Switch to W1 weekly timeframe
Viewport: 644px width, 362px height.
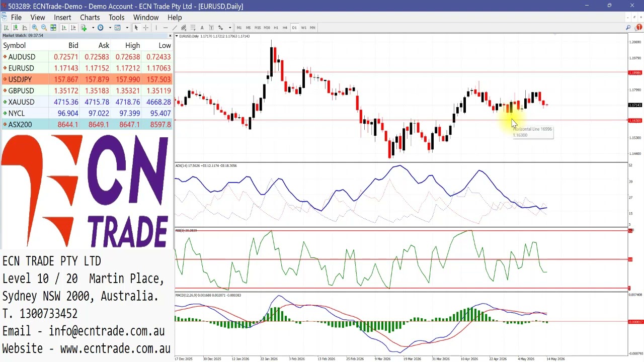(x=303, y=28)
